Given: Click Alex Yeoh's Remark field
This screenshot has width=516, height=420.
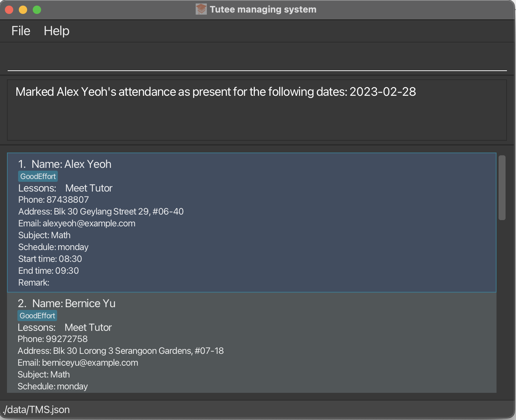Looking at the screenshot, I should [x=34, y=282].
